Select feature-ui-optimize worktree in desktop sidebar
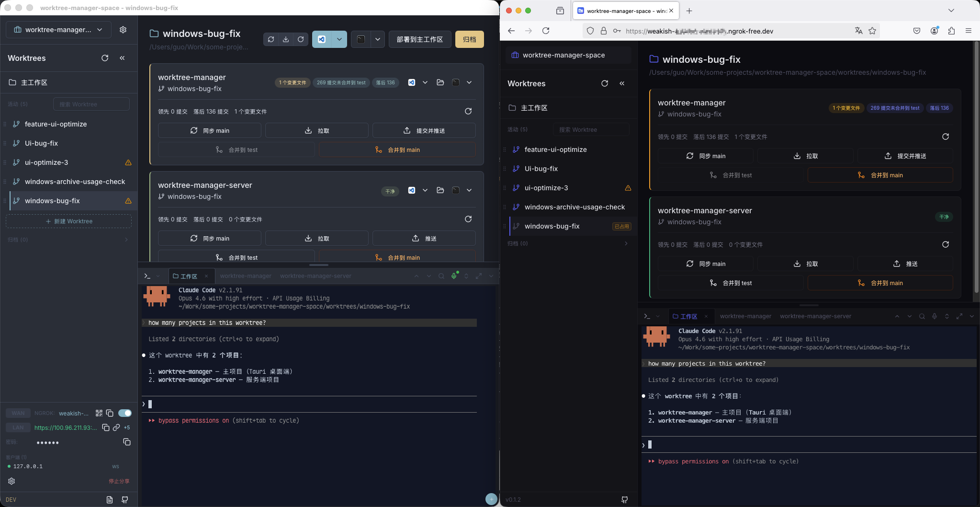This screenshot has width=980, height=507. pyautogui.click(x=69, y=124)
